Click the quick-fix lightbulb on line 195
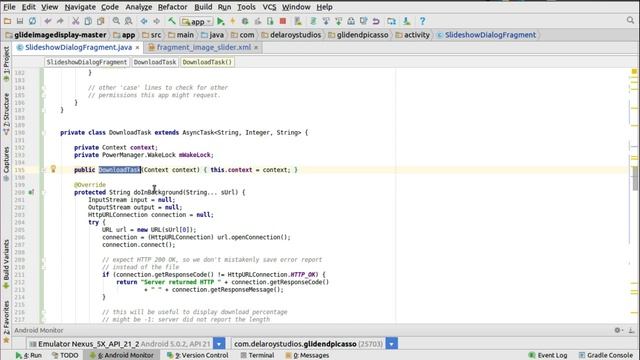 pos(53,169)
